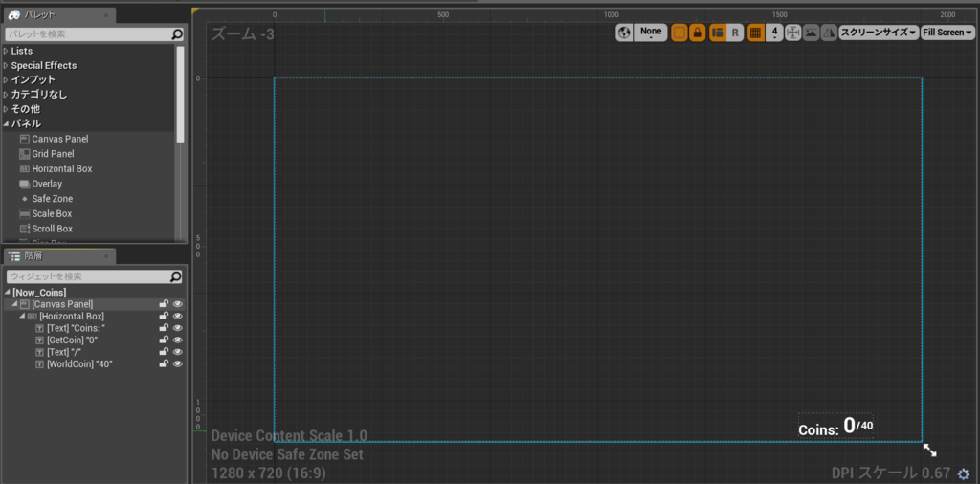Select the layout mode toolbar button
Viewport: 980px width, 484px height.
[x=718, y=33]
